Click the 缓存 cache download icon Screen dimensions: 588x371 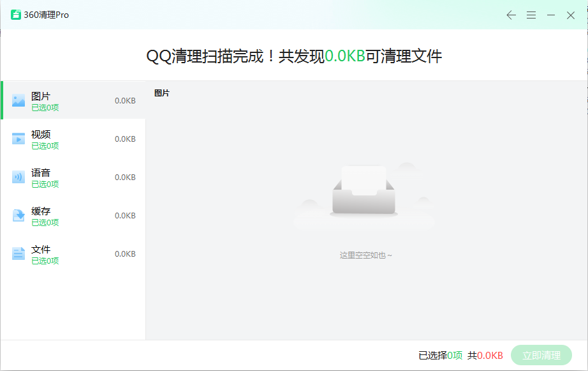18,215
